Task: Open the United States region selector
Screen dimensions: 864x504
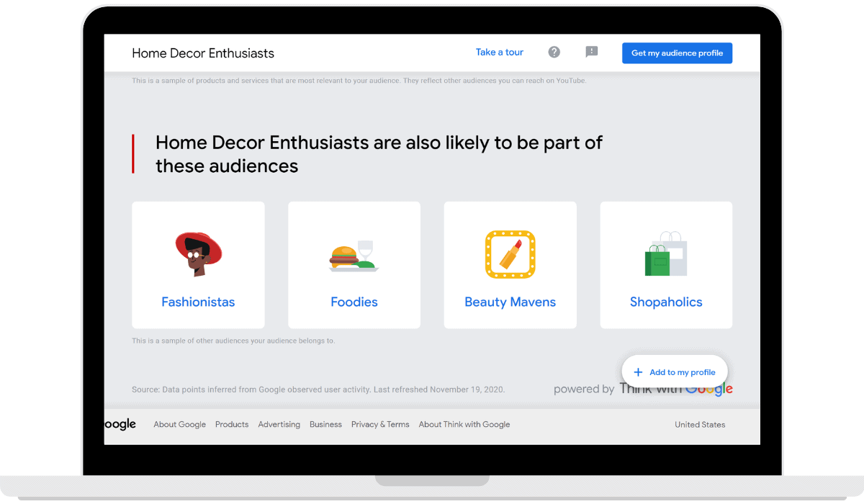Action: pyautogui.click(x=700, y=425)
